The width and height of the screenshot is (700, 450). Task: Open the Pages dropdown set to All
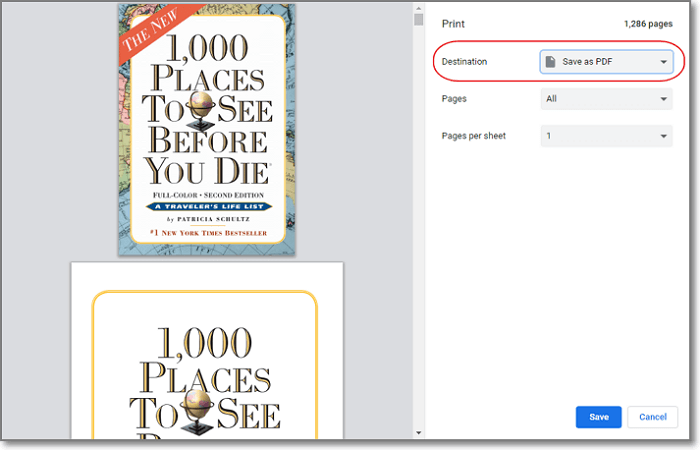(606, 99)
